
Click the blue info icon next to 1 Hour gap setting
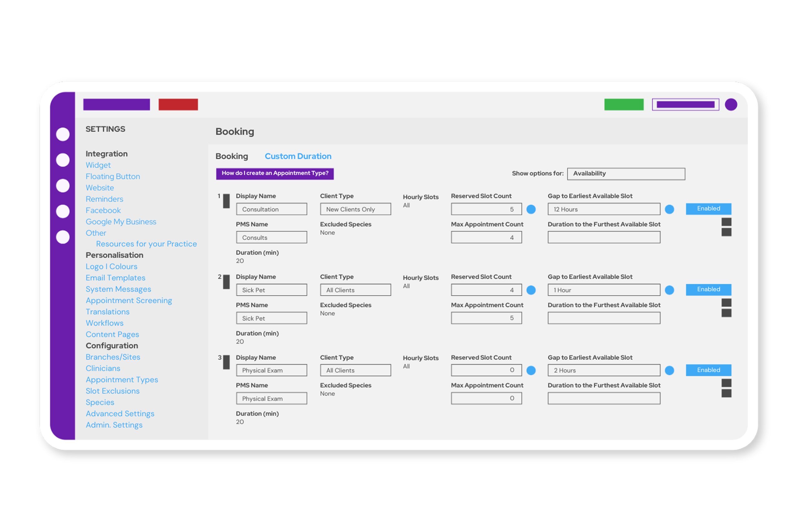pyautogui.click(x=670, y=289)
